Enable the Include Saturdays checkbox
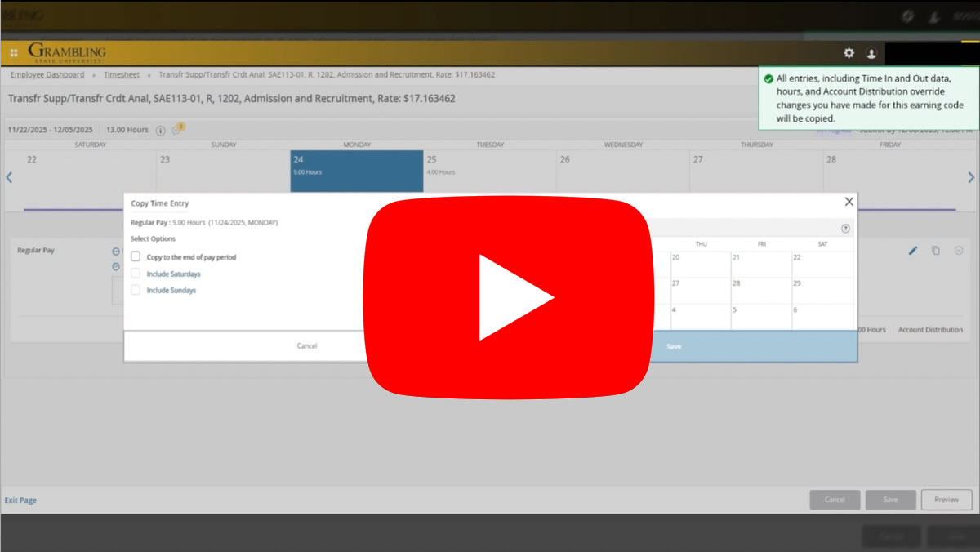 136,274
